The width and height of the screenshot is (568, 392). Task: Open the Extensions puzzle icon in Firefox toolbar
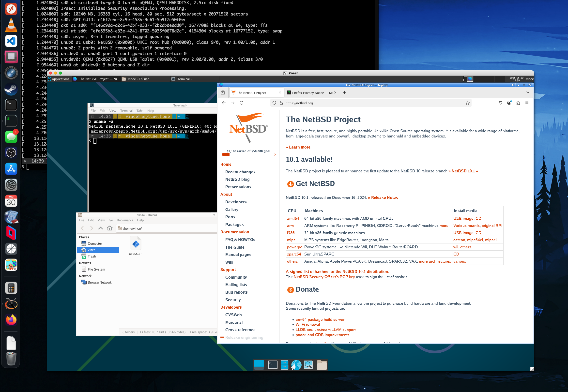tap(518, 103)
